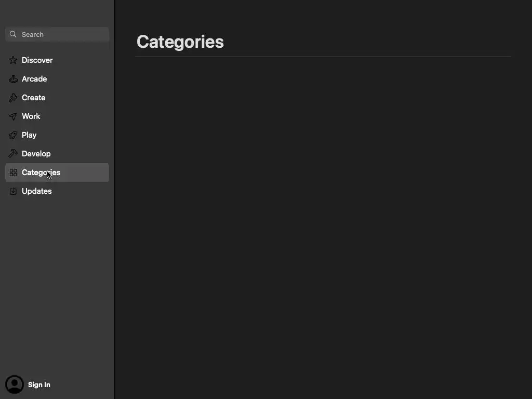Focus the Search text field

(x=62, y=34)
